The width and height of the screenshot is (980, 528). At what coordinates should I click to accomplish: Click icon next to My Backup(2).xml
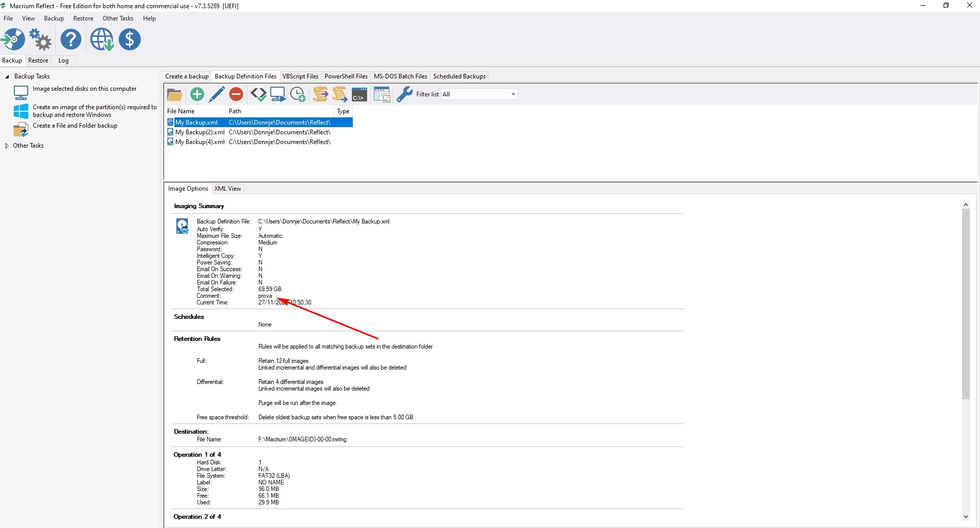[x=170, y=132]
